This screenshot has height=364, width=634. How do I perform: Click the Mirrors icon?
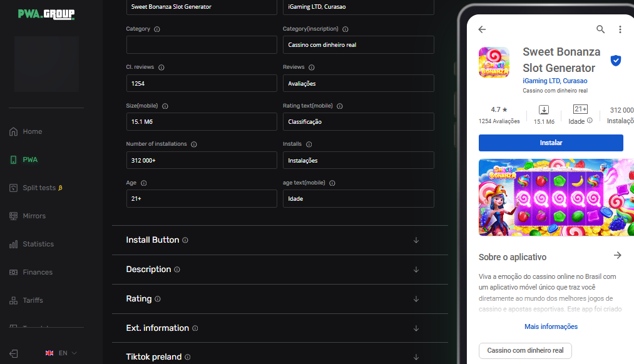click(13, 216)
